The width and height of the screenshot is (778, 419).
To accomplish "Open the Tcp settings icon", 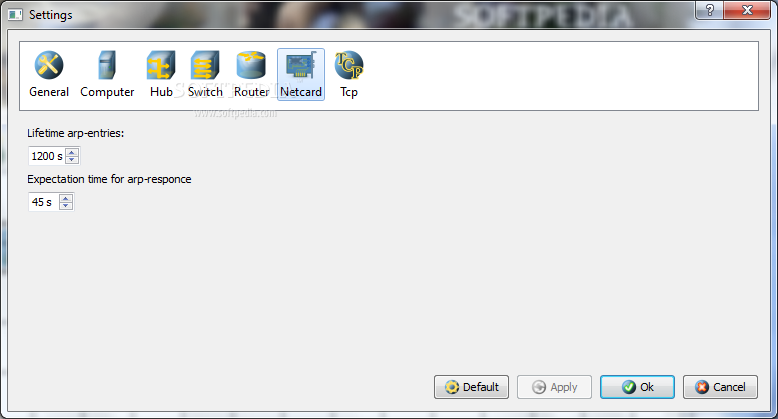I will (349, 65).
